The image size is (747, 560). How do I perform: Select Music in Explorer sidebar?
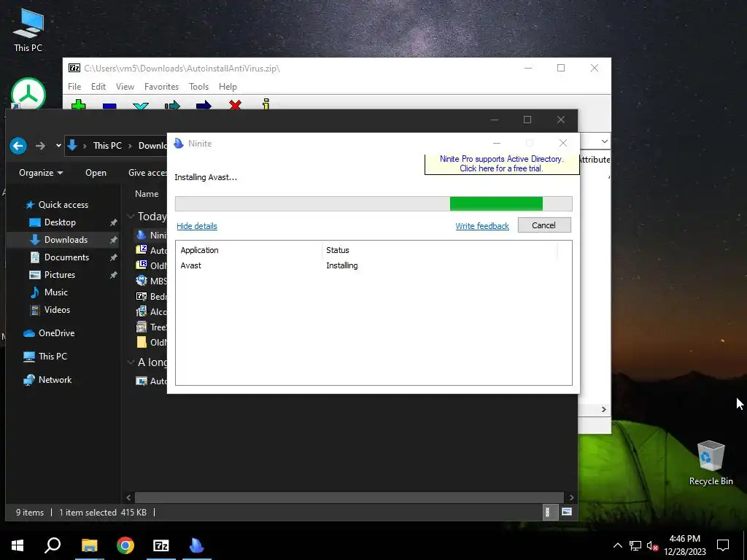[55, 292]
